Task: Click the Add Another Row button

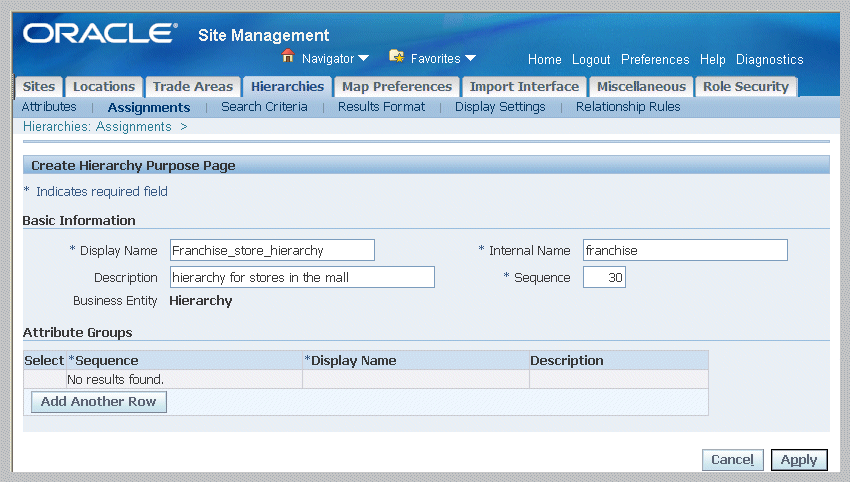Action: (99, 402)
